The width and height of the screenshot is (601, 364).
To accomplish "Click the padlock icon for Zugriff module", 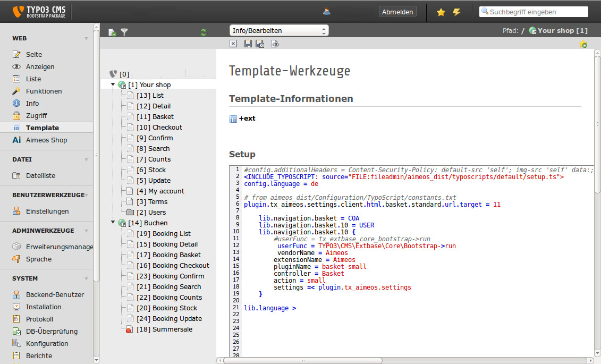I will [x=16, y=115].
